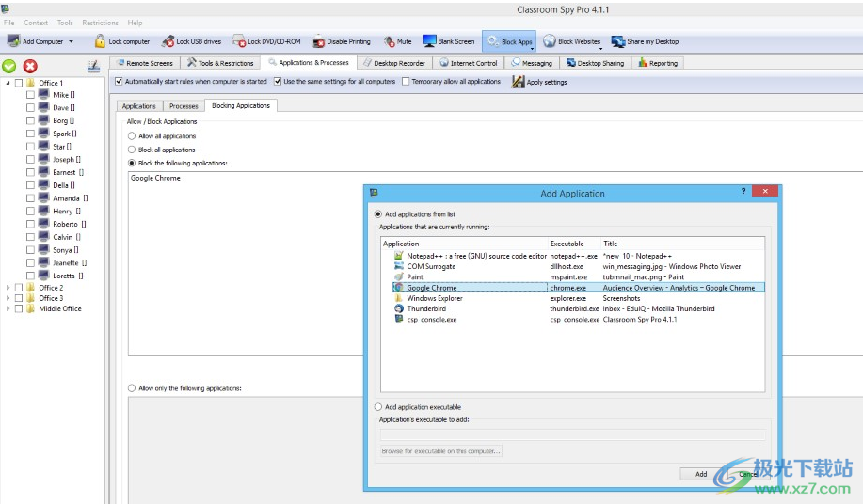Open the Processes sub-tab
This screenshot has width=863, height=504.
pos(184,106)
